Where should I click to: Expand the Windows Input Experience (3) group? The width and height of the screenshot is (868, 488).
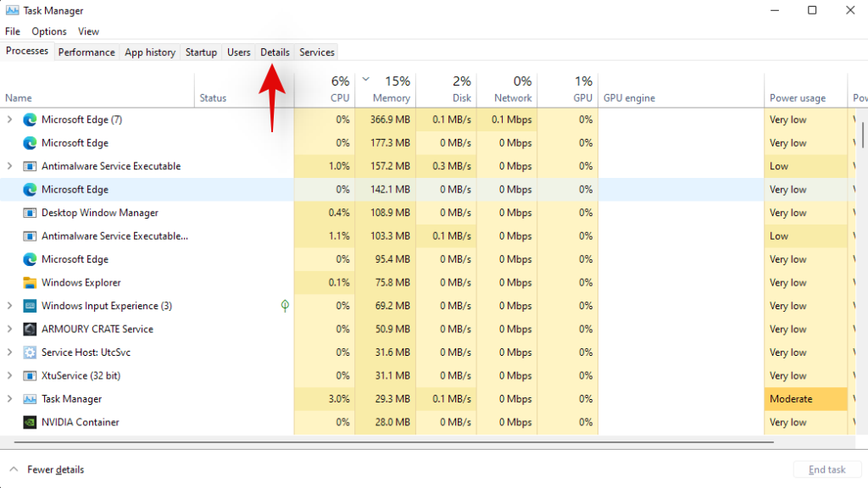[x=10, y=306]
